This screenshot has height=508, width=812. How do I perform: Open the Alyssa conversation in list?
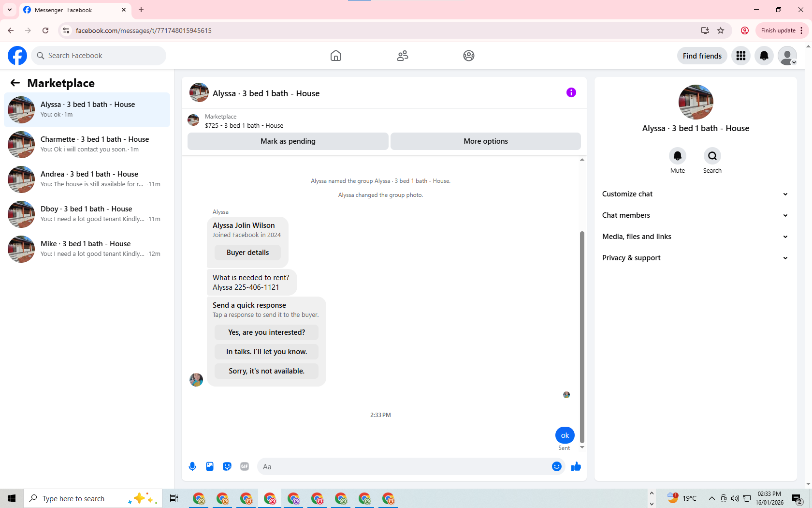pyautogui.click(x=87, y=110)
